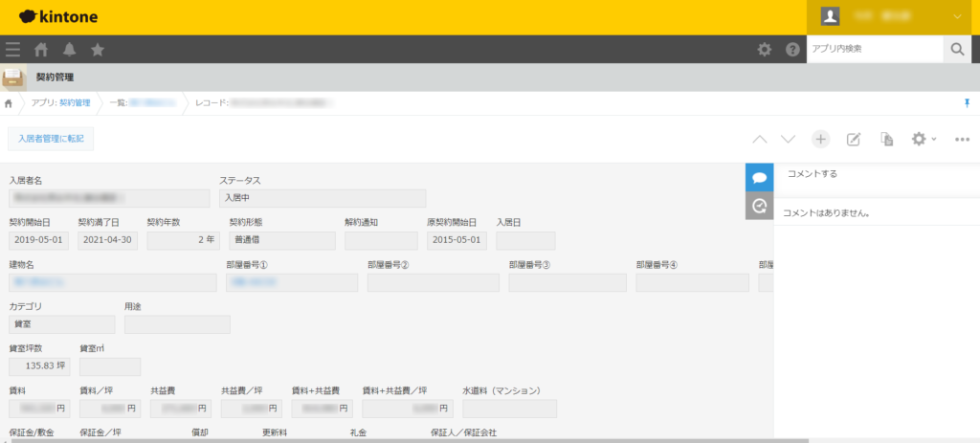The width and height of the screenshot is (980, 443).
Task: Click the 入居者管理に転記 button
Action: click(x=51, y=140)
